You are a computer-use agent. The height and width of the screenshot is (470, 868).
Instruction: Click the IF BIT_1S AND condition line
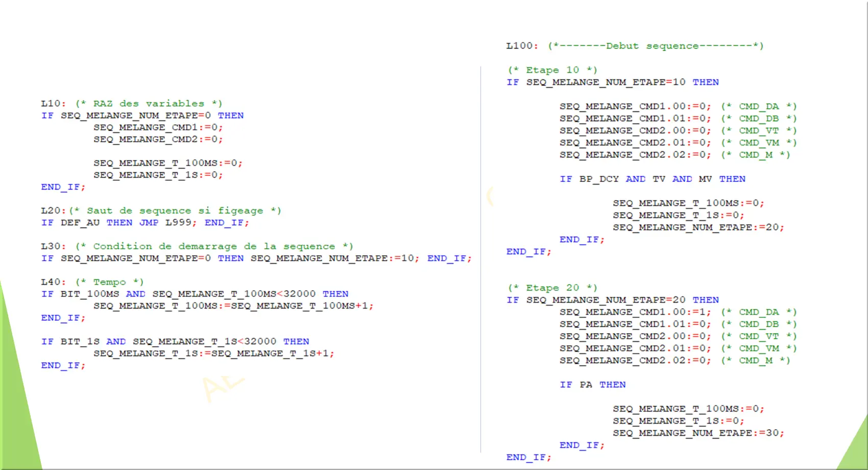(x=175, y=341)
